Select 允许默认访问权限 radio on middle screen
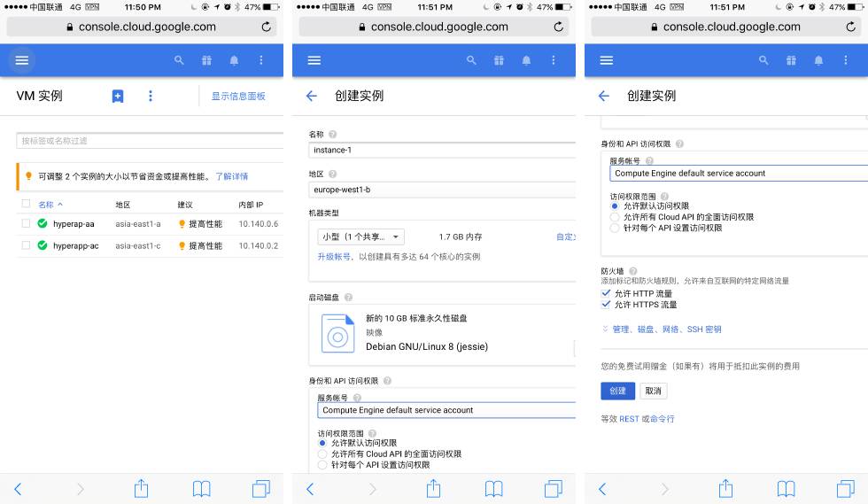 (322, 443)
